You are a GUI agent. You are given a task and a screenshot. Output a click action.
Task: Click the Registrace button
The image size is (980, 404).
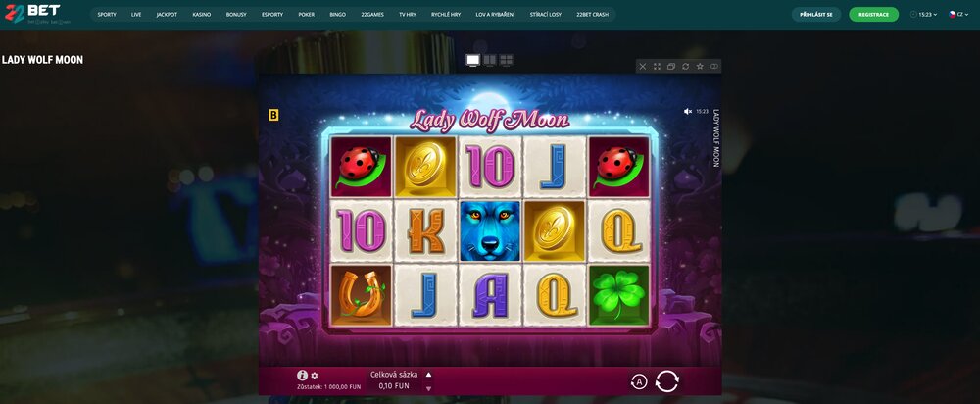tap(874, 14)
